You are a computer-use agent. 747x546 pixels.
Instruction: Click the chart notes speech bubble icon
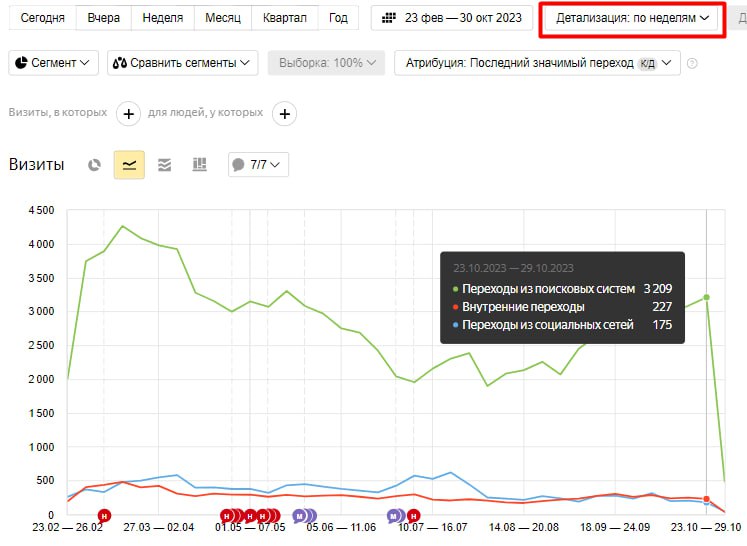click(238, 165)
